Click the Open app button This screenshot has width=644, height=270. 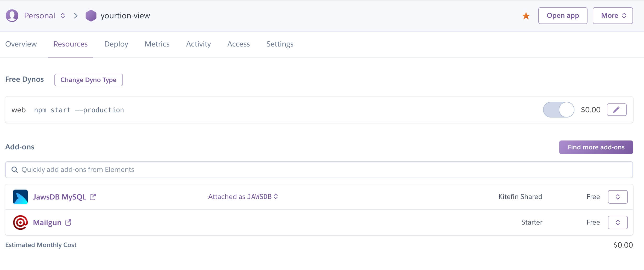coord(563,16)
